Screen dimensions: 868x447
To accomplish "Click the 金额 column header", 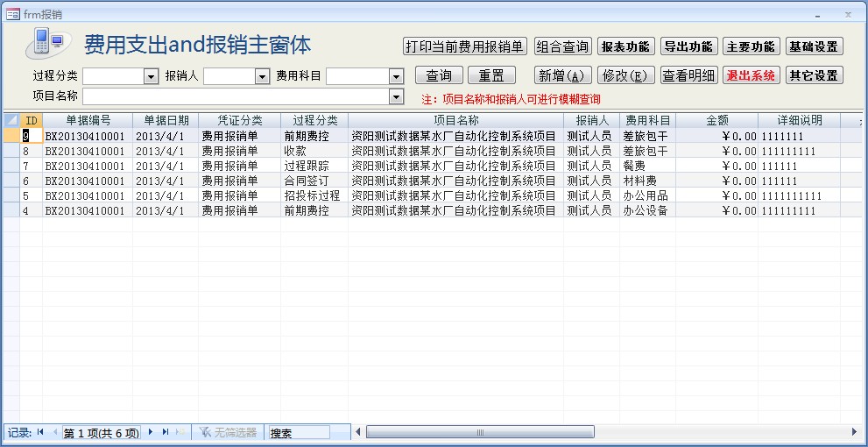I will 716,120.
